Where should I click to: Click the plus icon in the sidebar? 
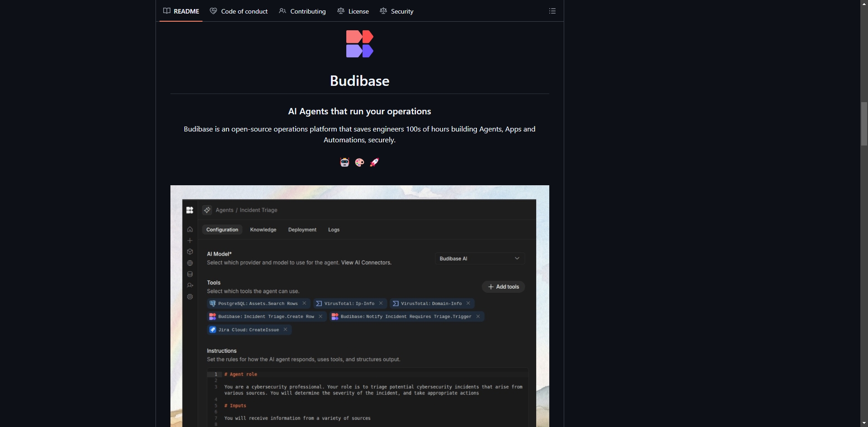[x=190, y=240]
